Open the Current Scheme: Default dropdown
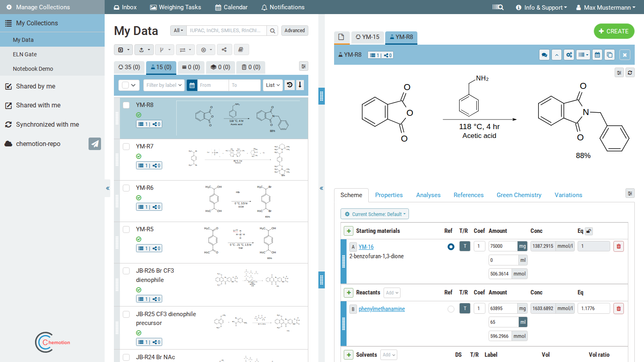Viewport: 644px width, 362px height. tap(375, 214)
